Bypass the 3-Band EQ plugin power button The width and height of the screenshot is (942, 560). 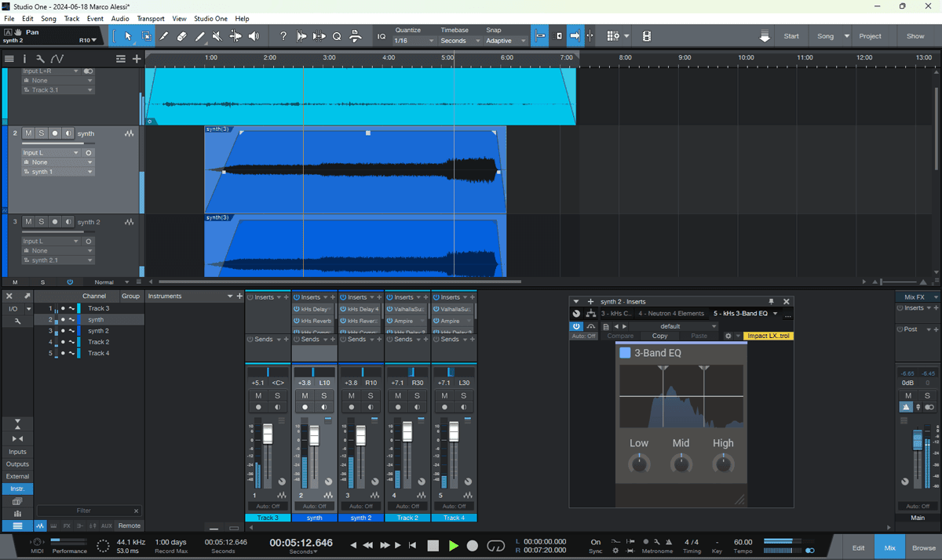tap(576, 326)
